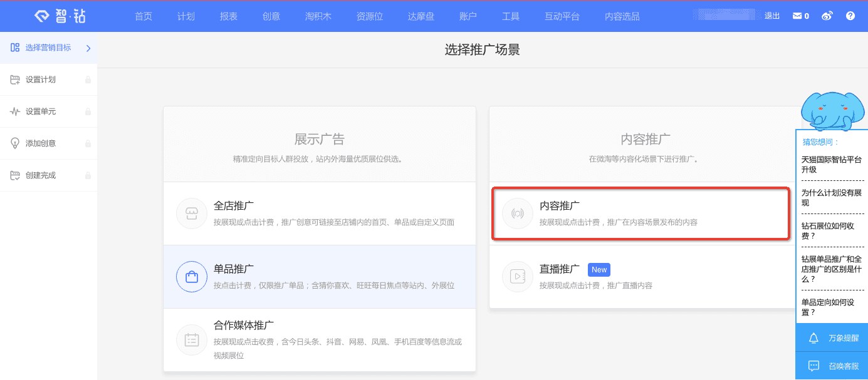868x380 pixels.
Task: Click the broadcast icon beside 内容推广
Action: tap(517, 213)
